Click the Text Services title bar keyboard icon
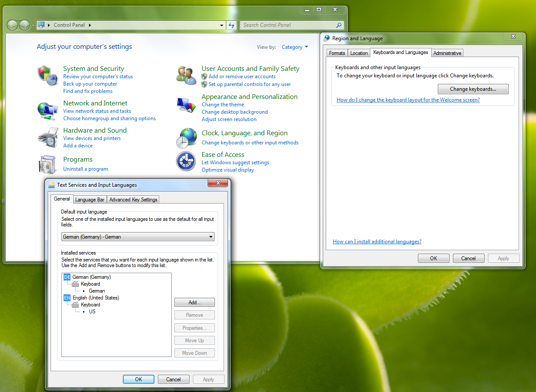This screenshot has height=392, width=536. click(52, 185)
